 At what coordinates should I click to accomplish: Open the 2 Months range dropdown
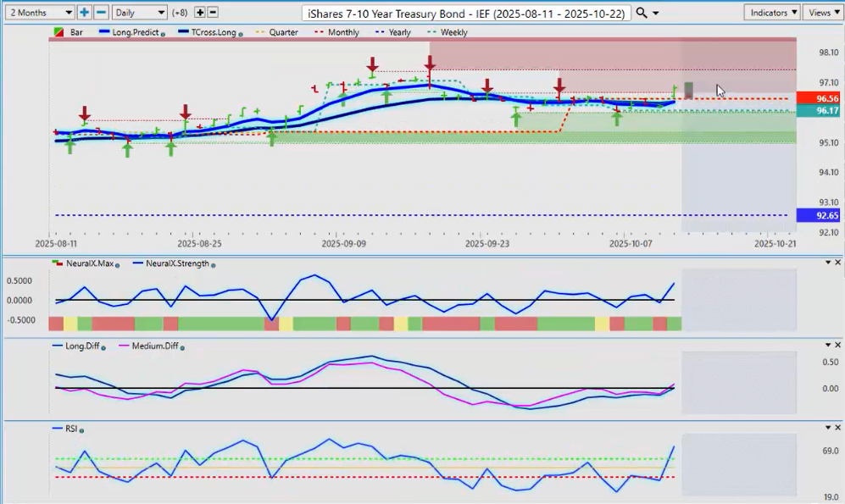(38, 13)
